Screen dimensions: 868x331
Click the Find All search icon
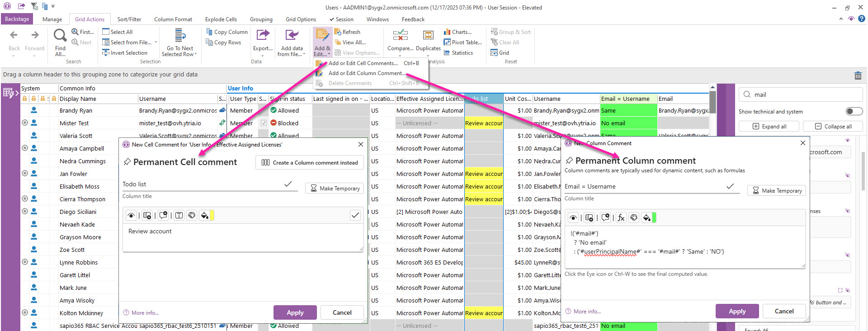[60, 36]
